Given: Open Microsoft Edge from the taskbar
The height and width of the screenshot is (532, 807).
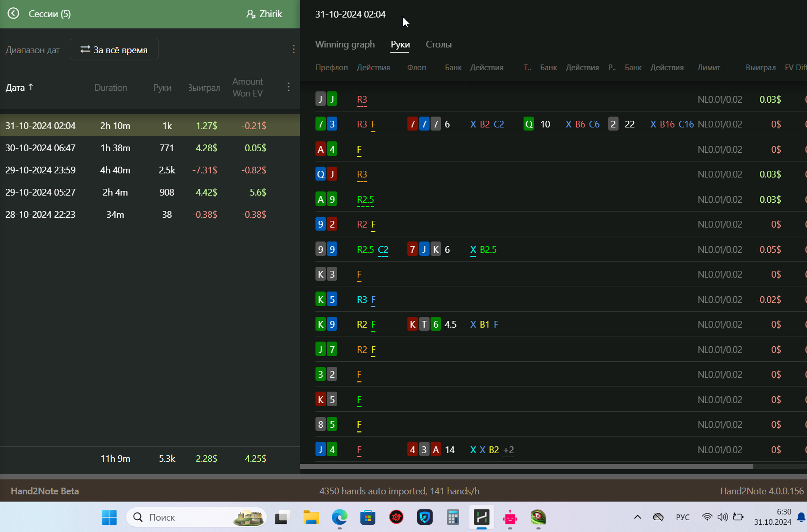Looking at the screenshot, I should [x=339, y=517].
